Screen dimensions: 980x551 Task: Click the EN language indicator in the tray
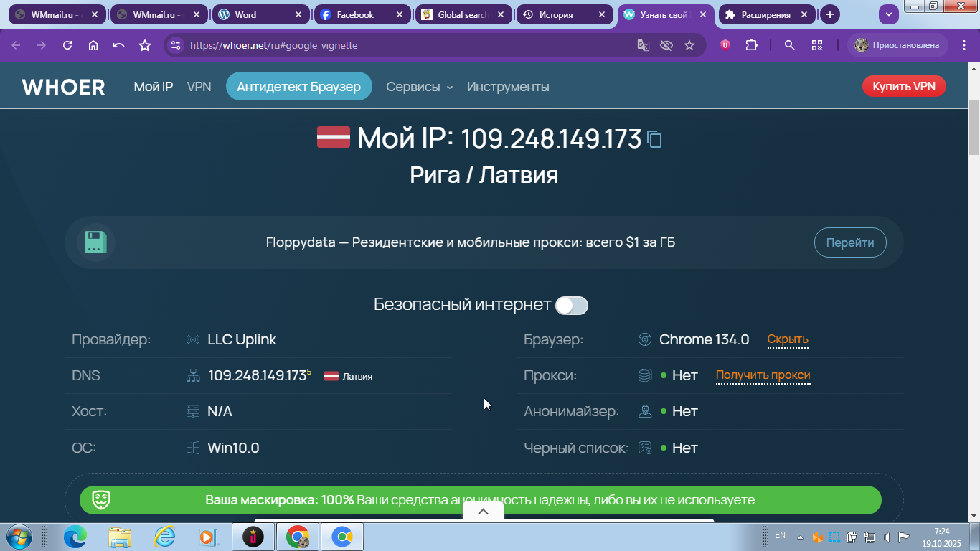point(781,535)
